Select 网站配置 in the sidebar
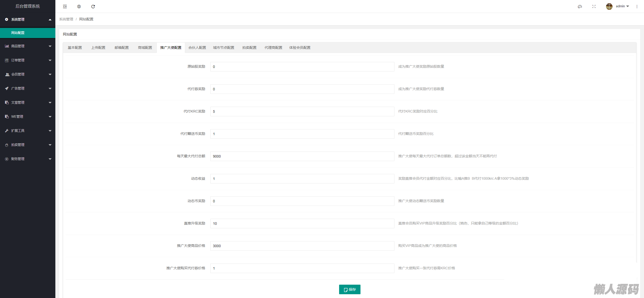This screenshot has width=644, height=298. [x=18, y=33]
